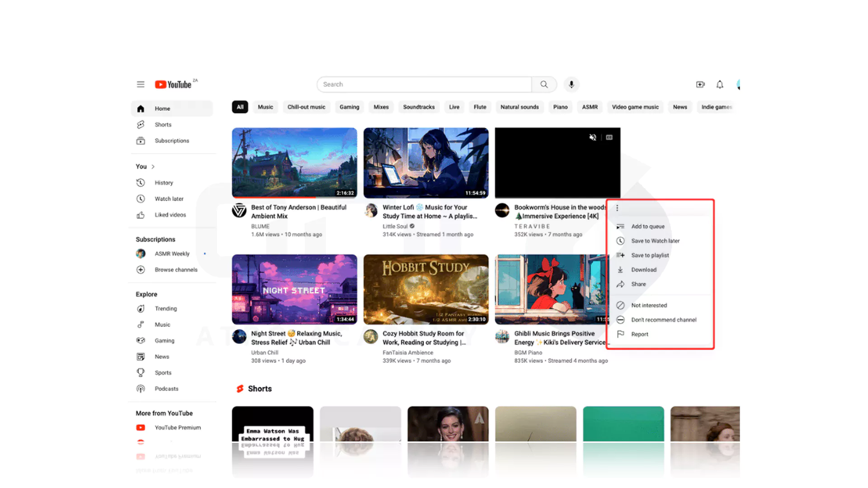Select the Video game music chip

tap(636, 107)
